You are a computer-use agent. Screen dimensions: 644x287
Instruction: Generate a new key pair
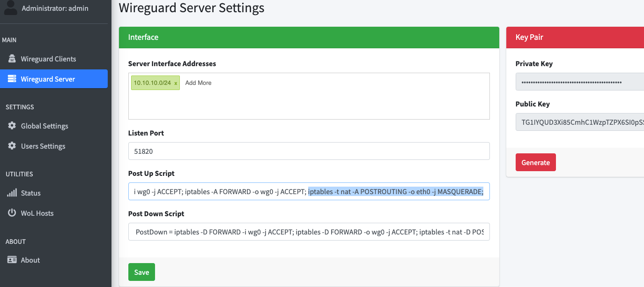[x=535, y=162]
